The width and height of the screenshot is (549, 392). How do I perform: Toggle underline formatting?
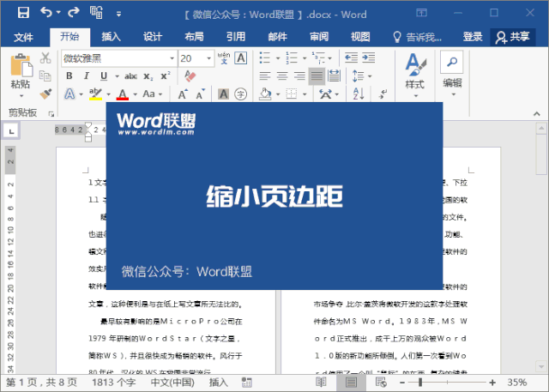click(104, 76)
